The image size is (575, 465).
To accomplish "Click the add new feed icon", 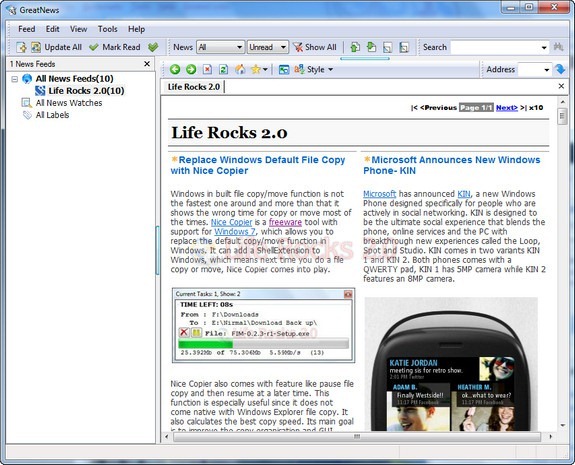I will click(x=21, y=47).
